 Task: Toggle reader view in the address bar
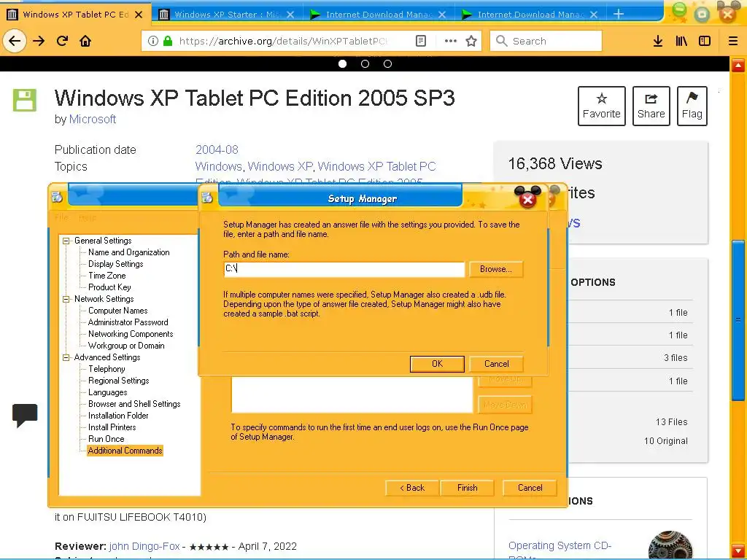point(421,41)
